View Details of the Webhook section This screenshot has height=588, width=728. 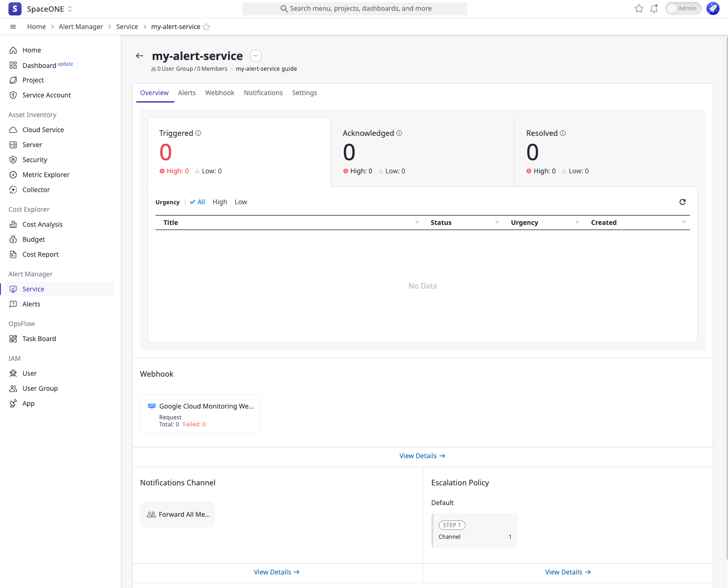(x=423, y=456)
